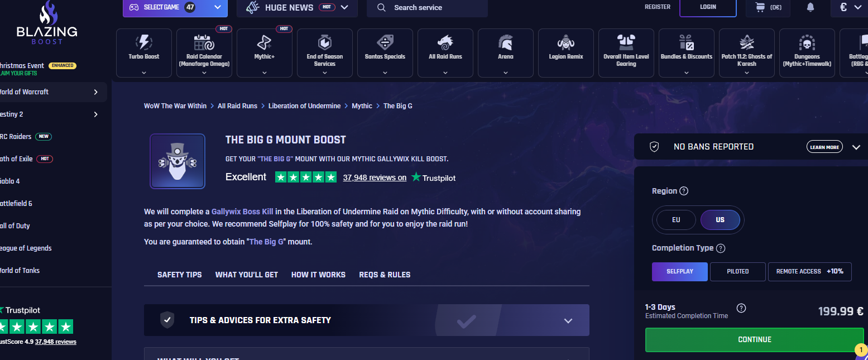Open Battlefield 6 in sidebar

pos(16,204)
